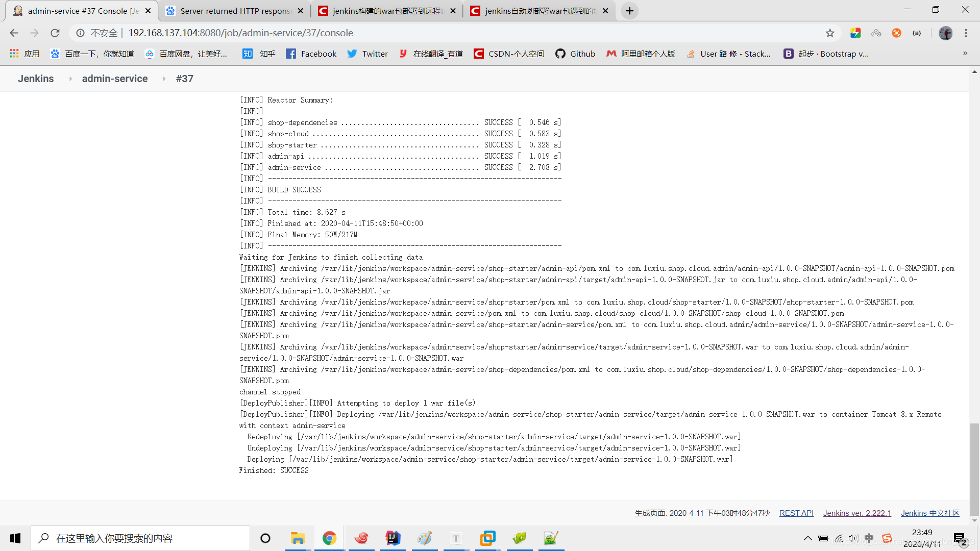Click the browser back navigation arrow
This screenshot has height=551, width=980.
tap(14, 32)
